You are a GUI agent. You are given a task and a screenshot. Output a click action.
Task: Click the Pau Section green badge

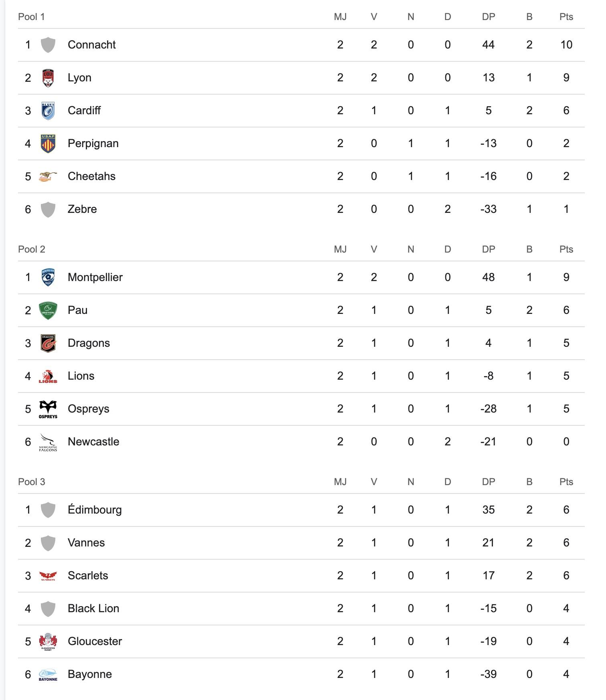point(48,310)
